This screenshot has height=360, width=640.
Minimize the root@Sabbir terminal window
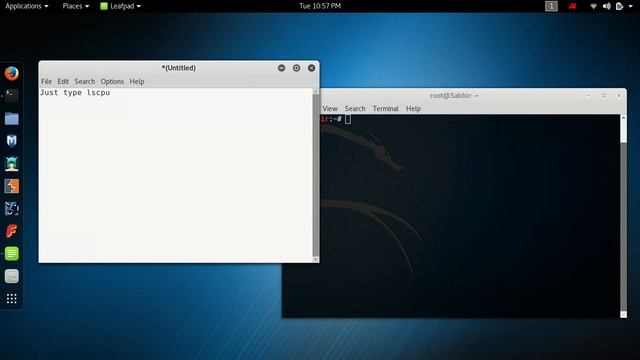589,96
